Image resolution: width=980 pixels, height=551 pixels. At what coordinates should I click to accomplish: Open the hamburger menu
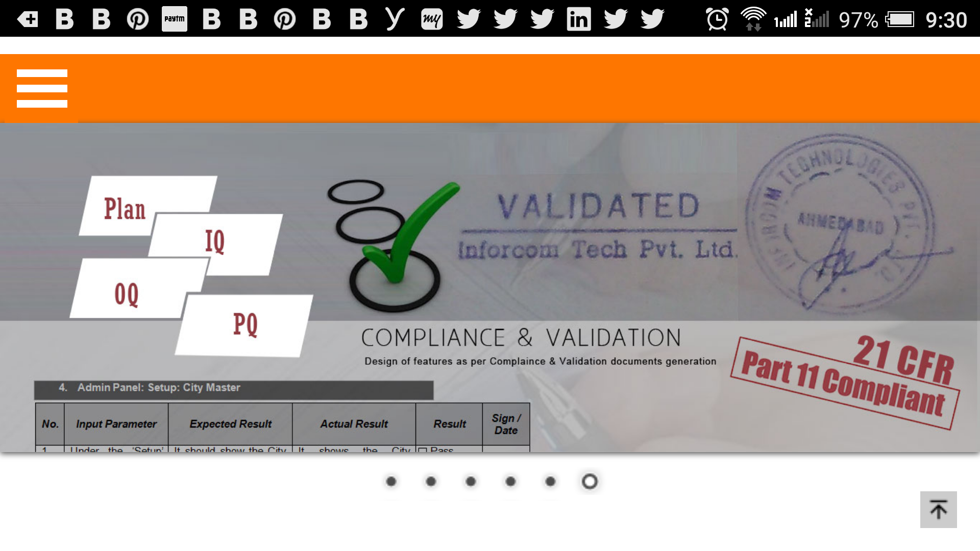click(42, 88)
